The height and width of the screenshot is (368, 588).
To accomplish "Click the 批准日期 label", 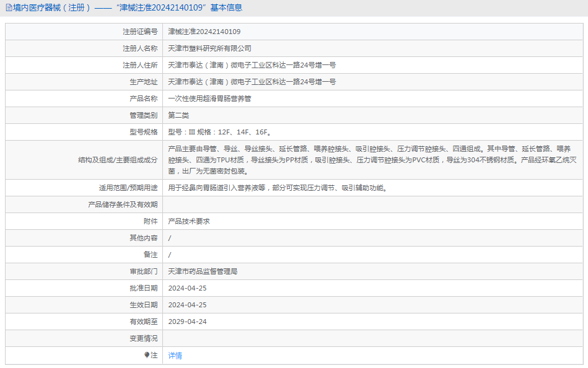I will click(x=144, y=288).
